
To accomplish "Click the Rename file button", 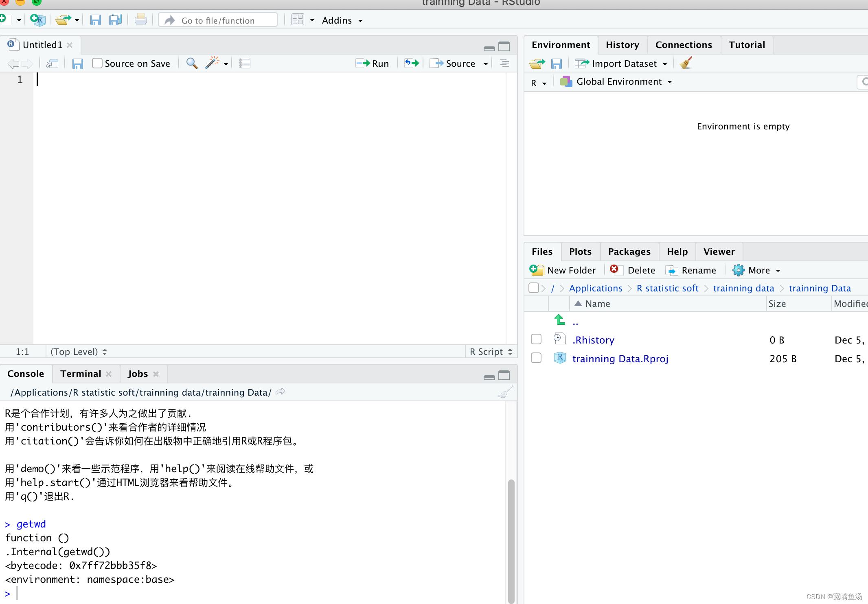I will (x=691, y=270).
